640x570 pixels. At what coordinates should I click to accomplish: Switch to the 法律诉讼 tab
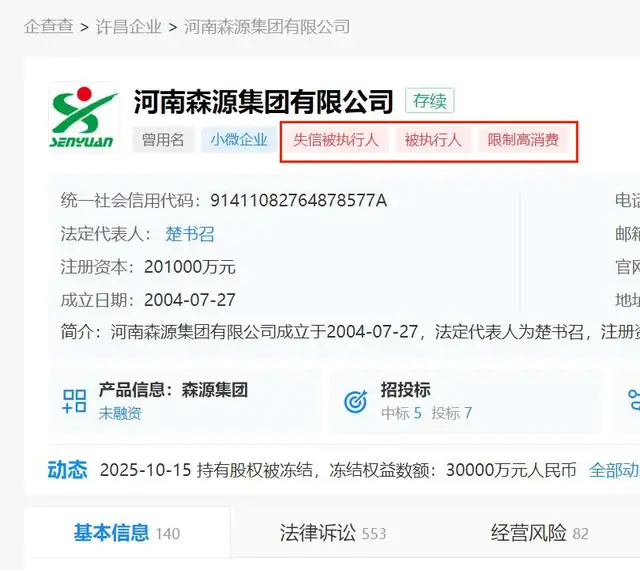[x=333, y=533]
